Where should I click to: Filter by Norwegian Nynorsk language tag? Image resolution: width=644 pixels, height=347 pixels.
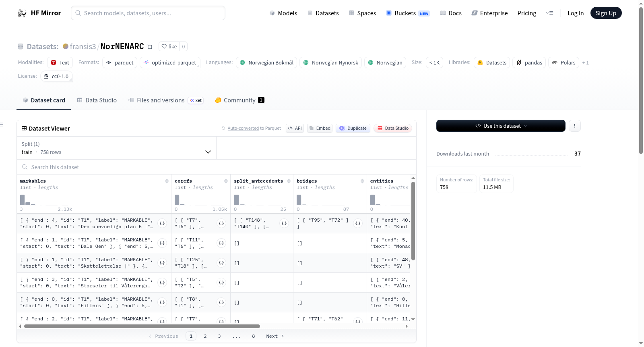pyautogui.click(x=330, y=62)
